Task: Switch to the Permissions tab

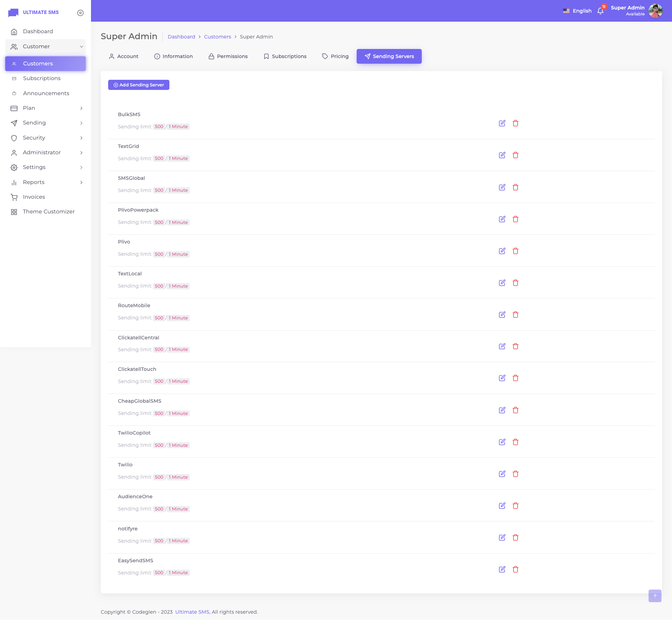Action: click(228, 56)
